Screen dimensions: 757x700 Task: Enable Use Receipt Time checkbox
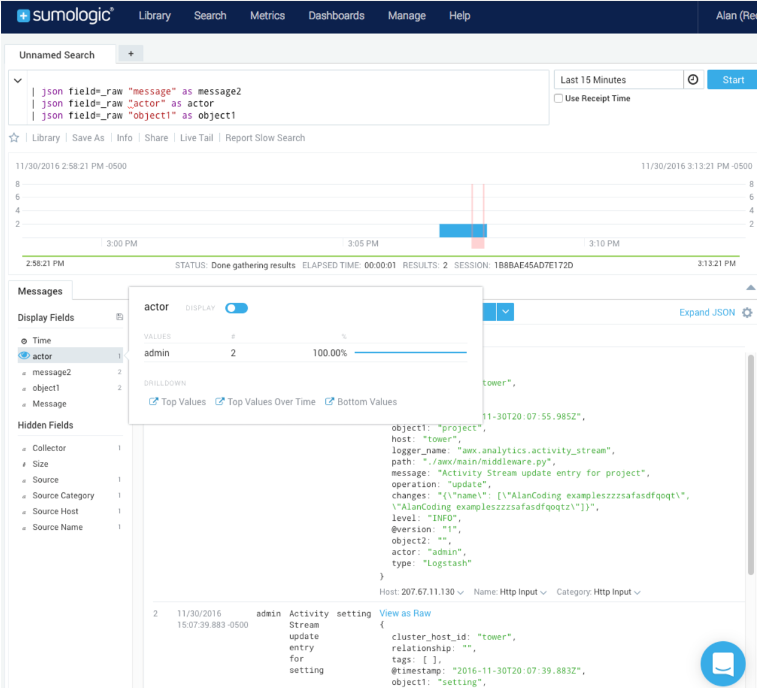(558, 99)
